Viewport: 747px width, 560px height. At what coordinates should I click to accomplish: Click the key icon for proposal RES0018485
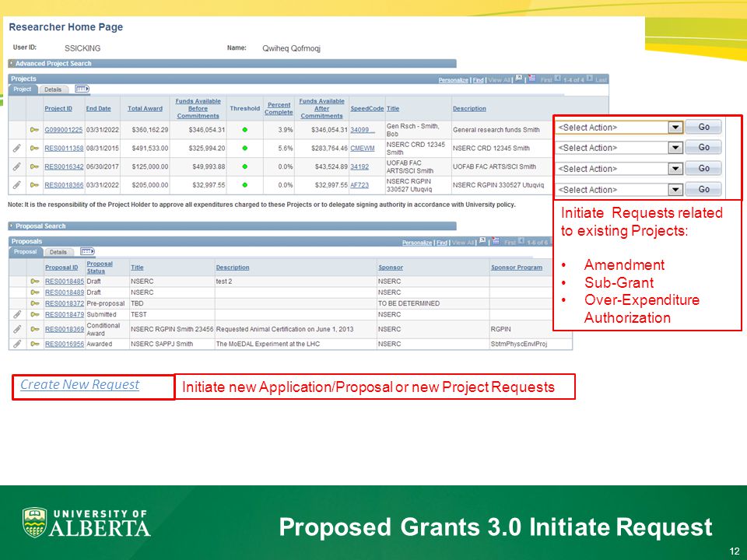pos(35,282)
